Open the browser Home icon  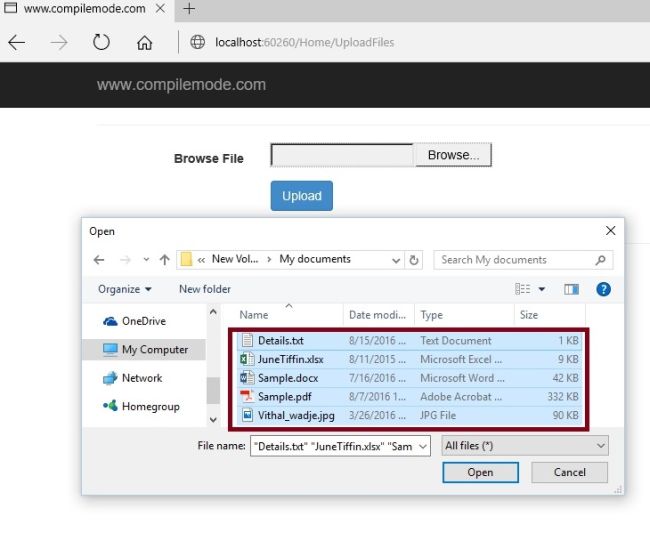pyautogui.click(x=144, y=42)
